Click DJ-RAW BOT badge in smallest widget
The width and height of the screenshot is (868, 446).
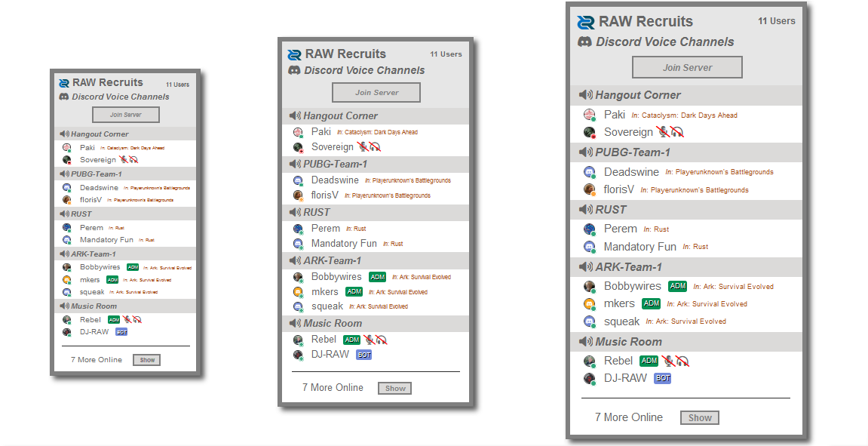click(121, 332)
